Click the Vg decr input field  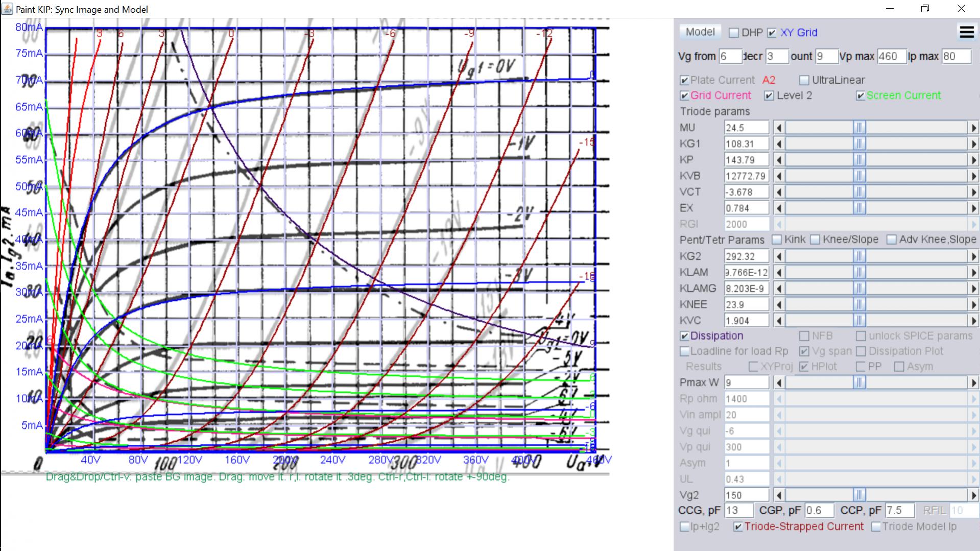point(777,56)
